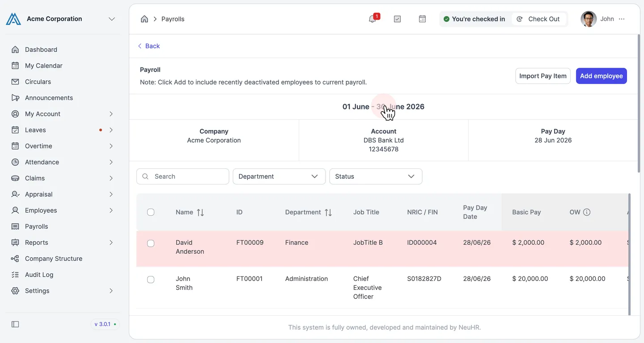Open the tasks checkmark icon in header

[x=397, y=19]
